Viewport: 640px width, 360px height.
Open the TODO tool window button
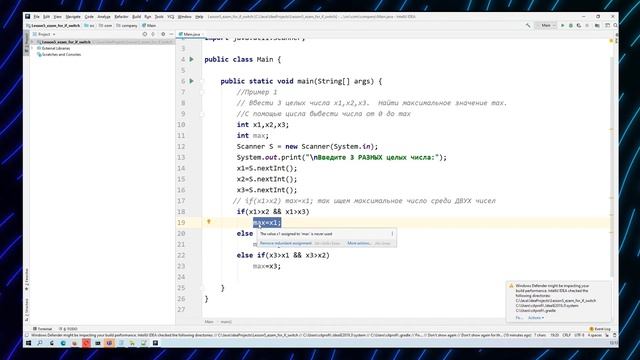pyautogui.click(x=68, y=329)
